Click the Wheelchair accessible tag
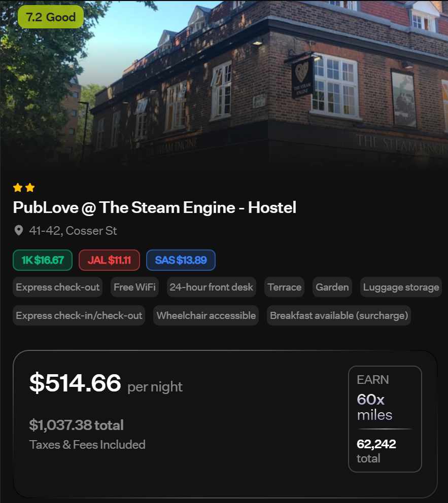The image size is (448, 503). point(206,316)
